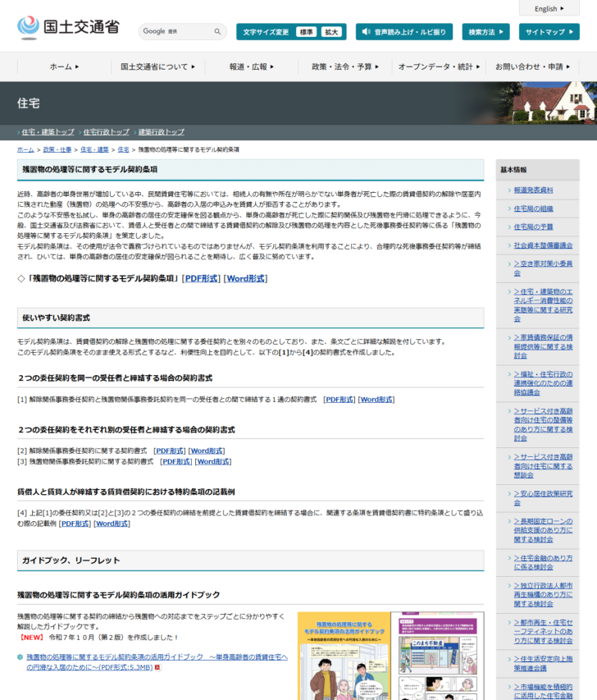Open sidebar link 家賃債務保証の情報提供等に関する検討会
The image size is (597, 700).
543,346
